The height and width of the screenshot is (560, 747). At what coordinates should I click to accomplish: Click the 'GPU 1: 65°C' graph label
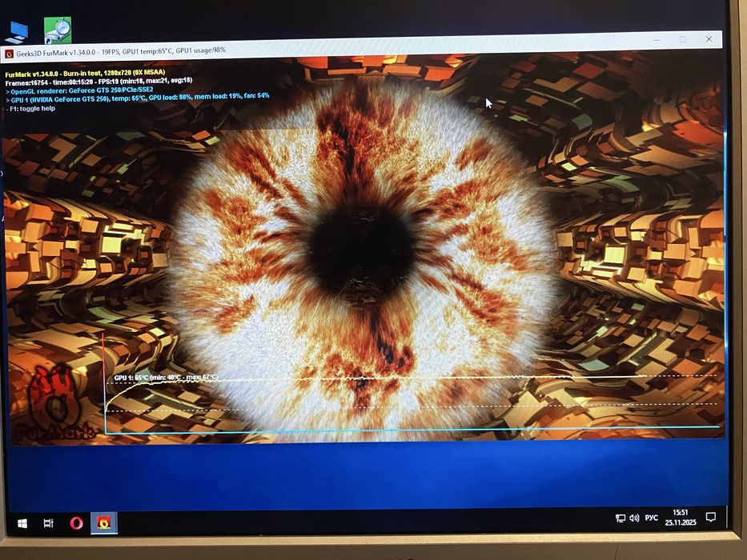167,378
